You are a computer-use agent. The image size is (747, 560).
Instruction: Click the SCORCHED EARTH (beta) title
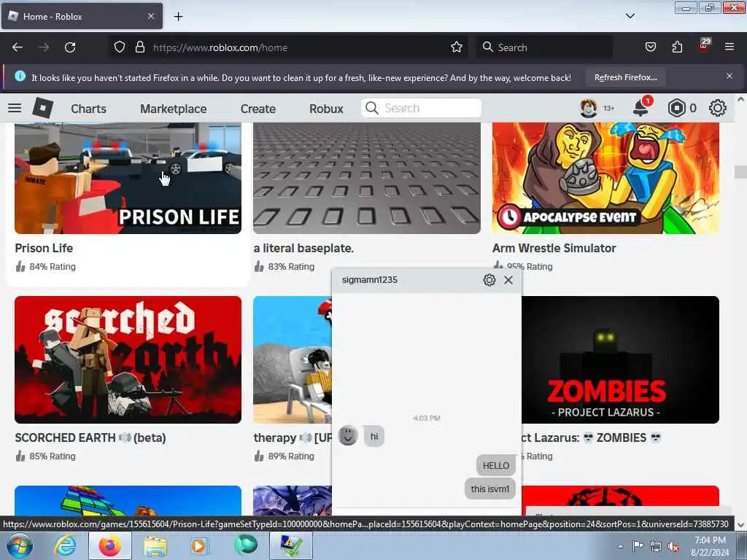pos(90,437)
